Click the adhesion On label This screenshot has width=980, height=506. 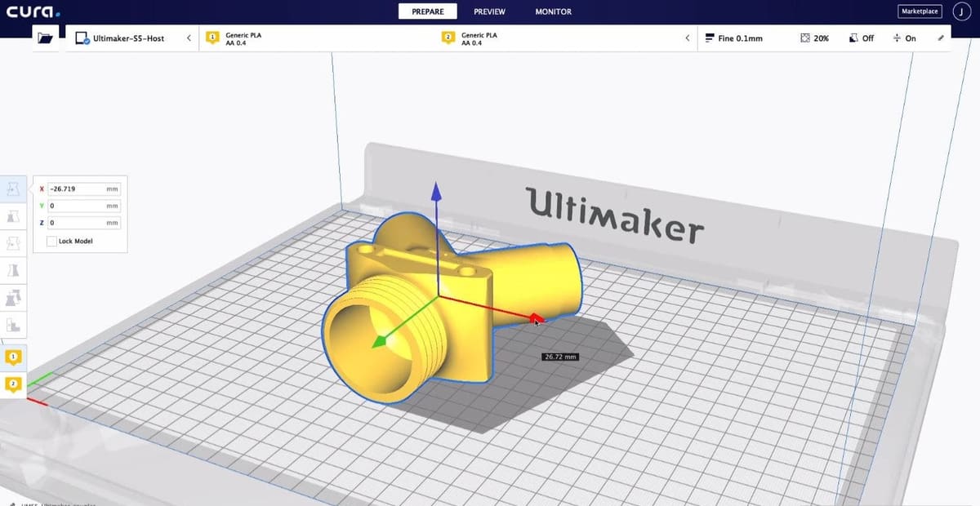coord(911,38)
